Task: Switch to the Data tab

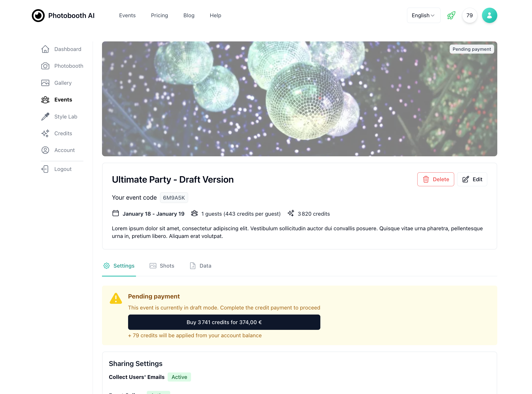Action: coord(205,266)
